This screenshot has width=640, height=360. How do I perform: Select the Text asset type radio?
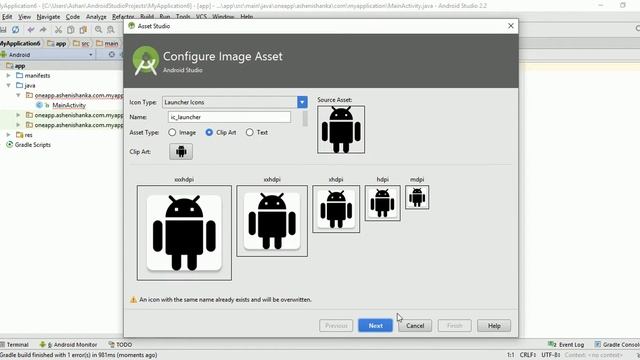(249, 132)
